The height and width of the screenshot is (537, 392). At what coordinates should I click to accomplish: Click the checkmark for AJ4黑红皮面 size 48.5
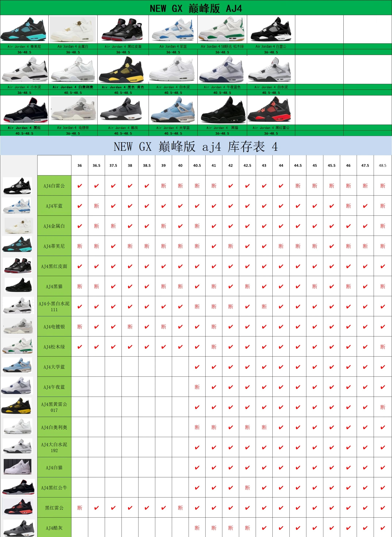click(383, 266)
